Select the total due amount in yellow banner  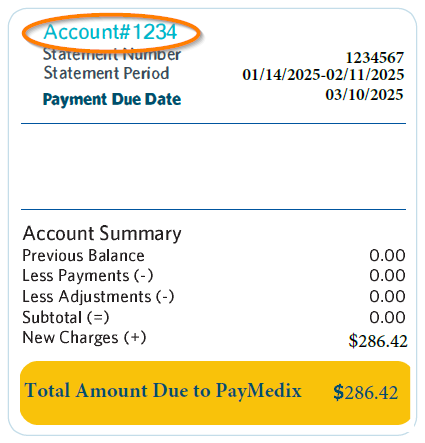[x=366, y=393]
